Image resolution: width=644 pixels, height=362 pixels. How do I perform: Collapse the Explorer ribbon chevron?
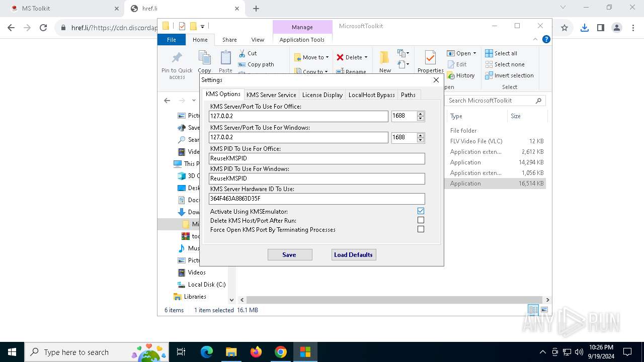[x=536, y=39]
